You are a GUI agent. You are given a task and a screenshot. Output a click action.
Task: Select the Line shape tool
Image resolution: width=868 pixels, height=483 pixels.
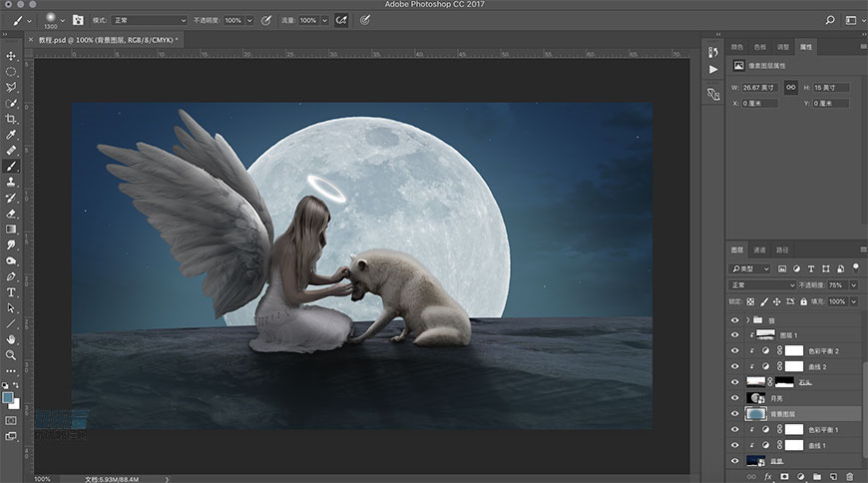click(x=11, y=323)
